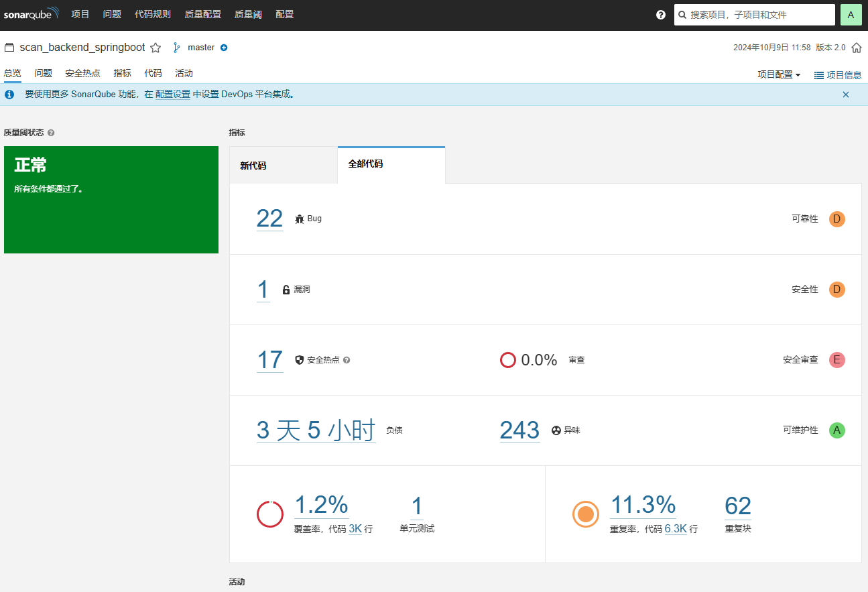Click the 配置设置 link in banner
The width and height of the screenshot is (868, 592).
coord(173,95)
